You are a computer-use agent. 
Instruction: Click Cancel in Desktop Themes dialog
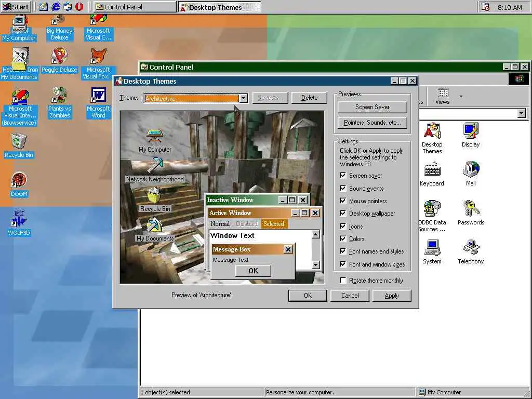[350, 296]
